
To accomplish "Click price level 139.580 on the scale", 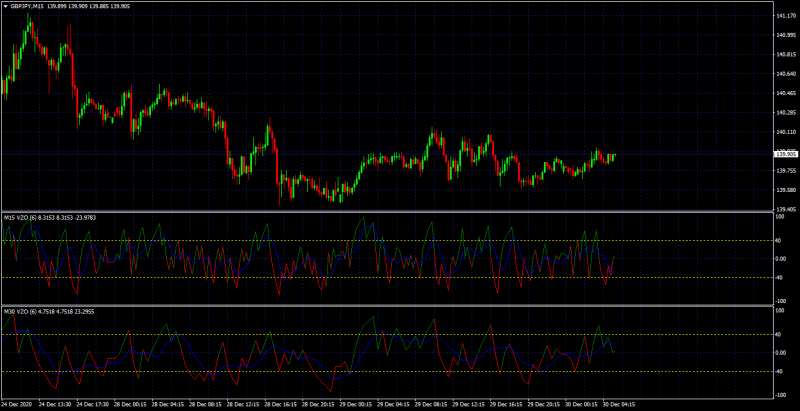I will (x=786, y=190).
